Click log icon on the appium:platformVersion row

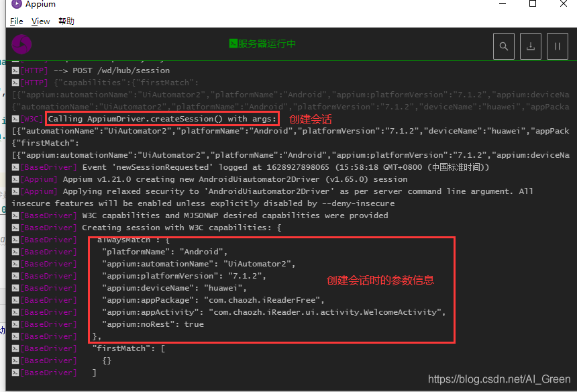(15, 276)
